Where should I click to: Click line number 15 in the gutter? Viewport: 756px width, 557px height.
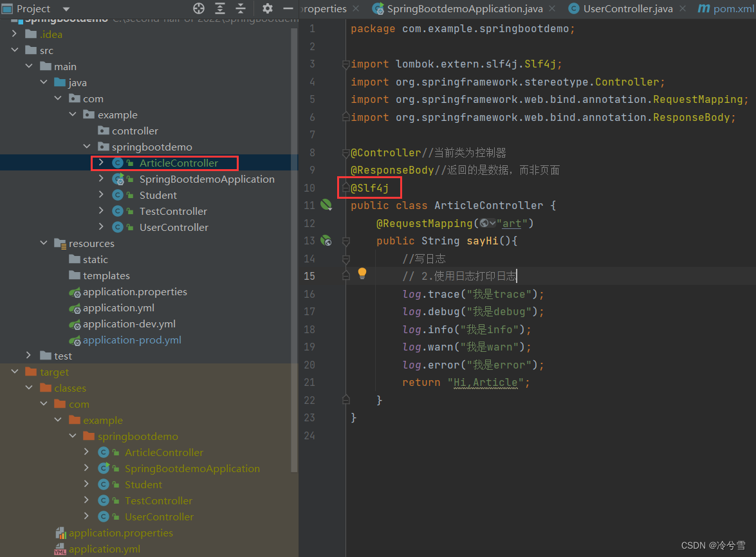click(309, 276)
